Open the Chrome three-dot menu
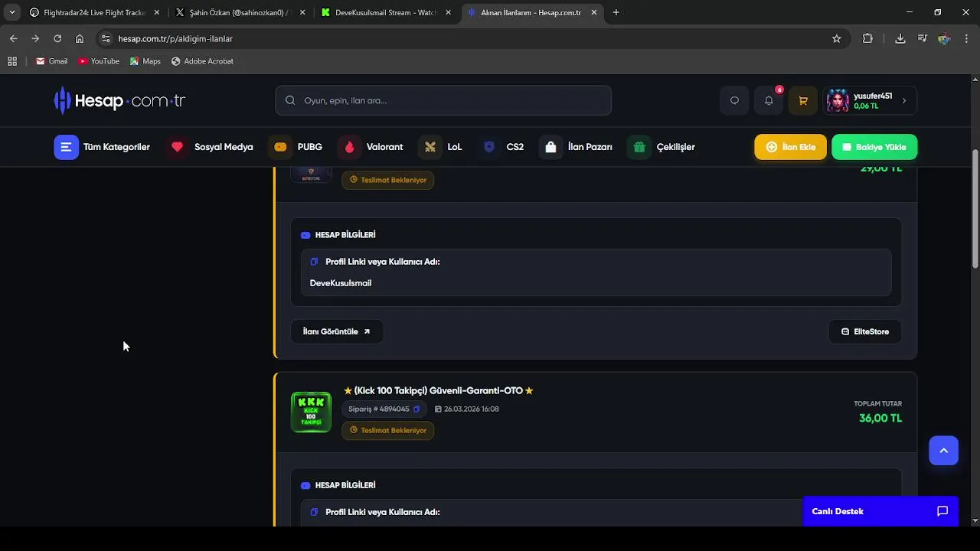980x551 pixels. pos(966,38)
